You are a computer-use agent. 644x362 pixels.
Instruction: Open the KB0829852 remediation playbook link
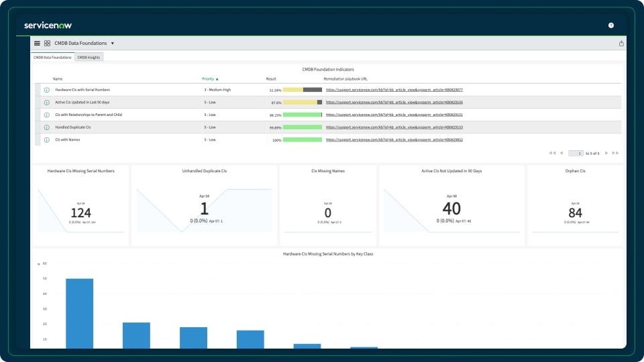tap(394, 140)
